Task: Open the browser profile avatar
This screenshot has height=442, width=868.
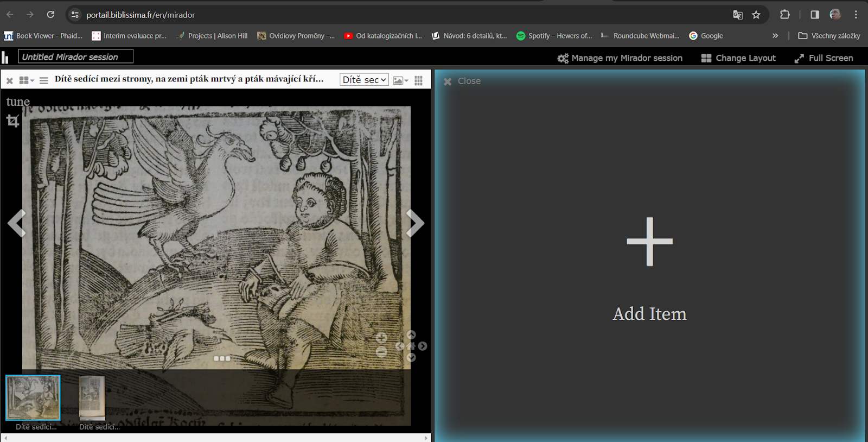Action: pos(835,15)
